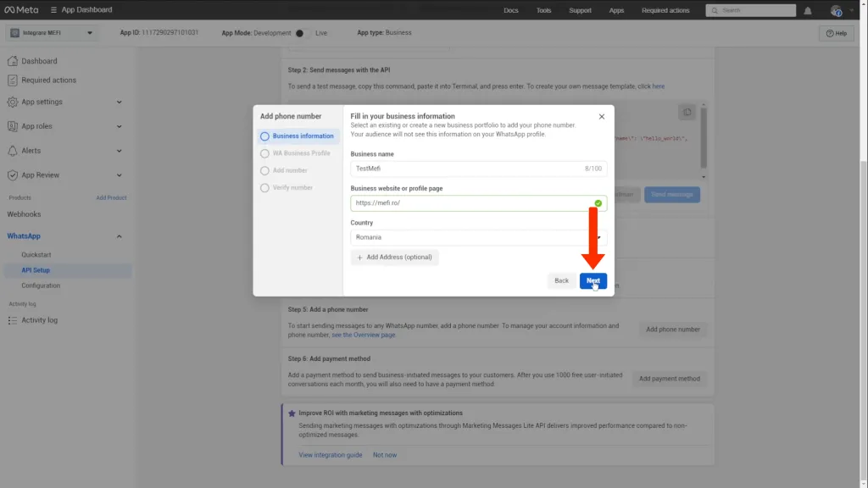Click the Add phone number button

pos(672,330)
